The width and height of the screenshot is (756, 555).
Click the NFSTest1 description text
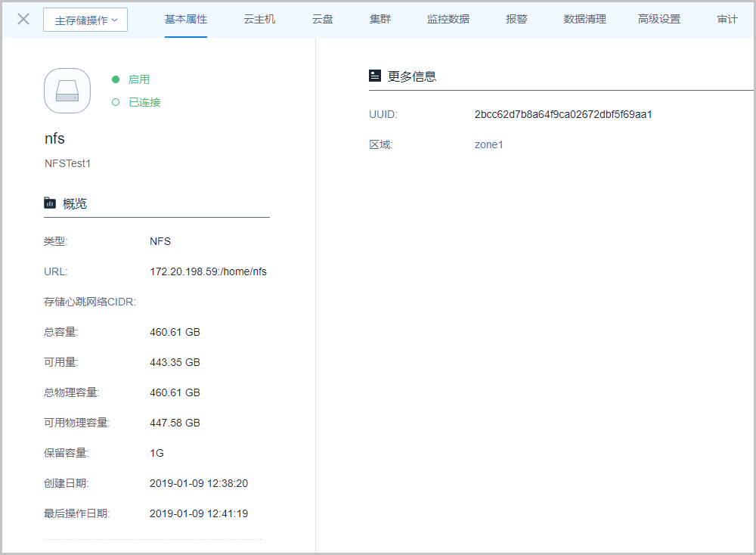coord(68,163)
